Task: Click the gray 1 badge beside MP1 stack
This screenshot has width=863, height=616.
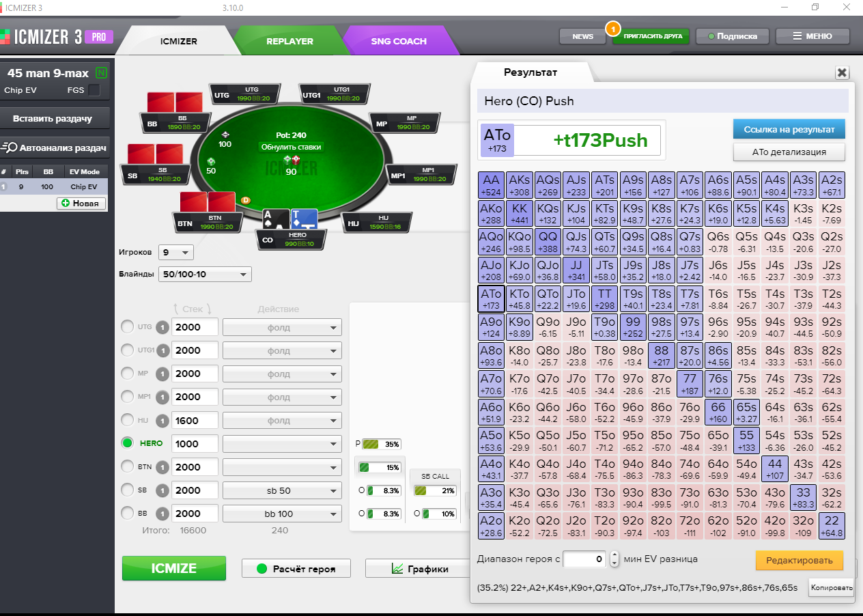Action: (162, 397)
